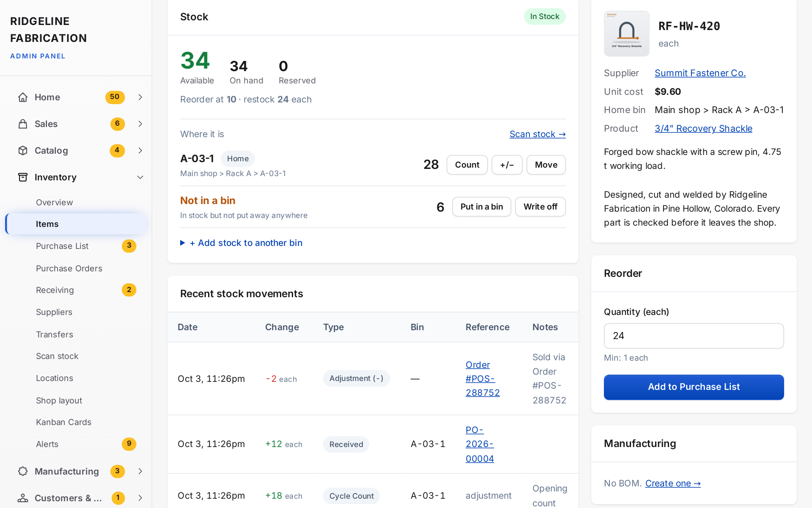
Task: Click the Count button for bin A-03-1
Action: [x=467, y=165]
